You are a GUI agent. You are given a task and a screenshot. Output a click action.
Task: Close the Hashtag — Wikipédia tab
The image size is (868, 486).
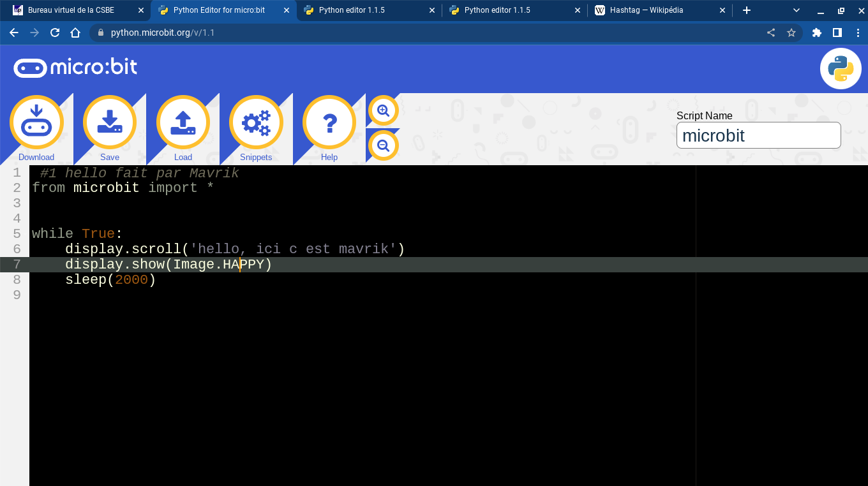(x=722, y=10)
